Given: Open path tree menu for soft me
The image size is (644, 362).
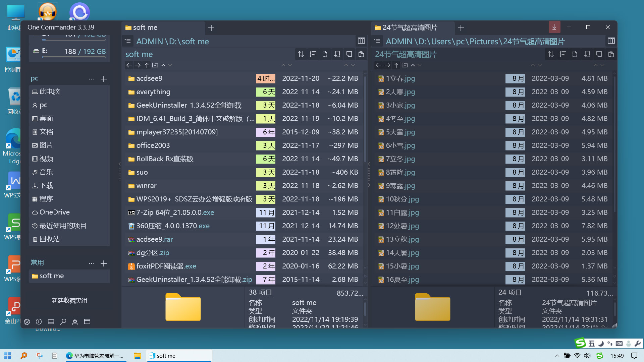Looking at the screenshot, I should pyautogui.click(x=128, y=41).
